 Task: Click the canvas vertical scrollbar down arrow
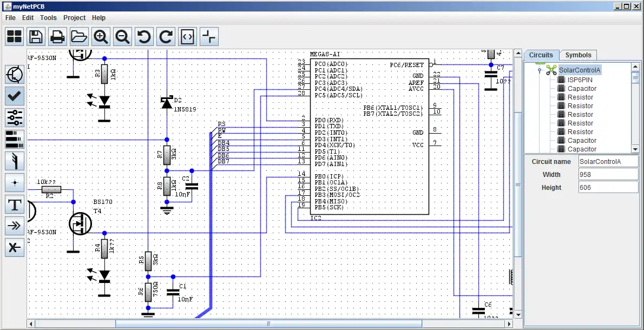(518, 315)
